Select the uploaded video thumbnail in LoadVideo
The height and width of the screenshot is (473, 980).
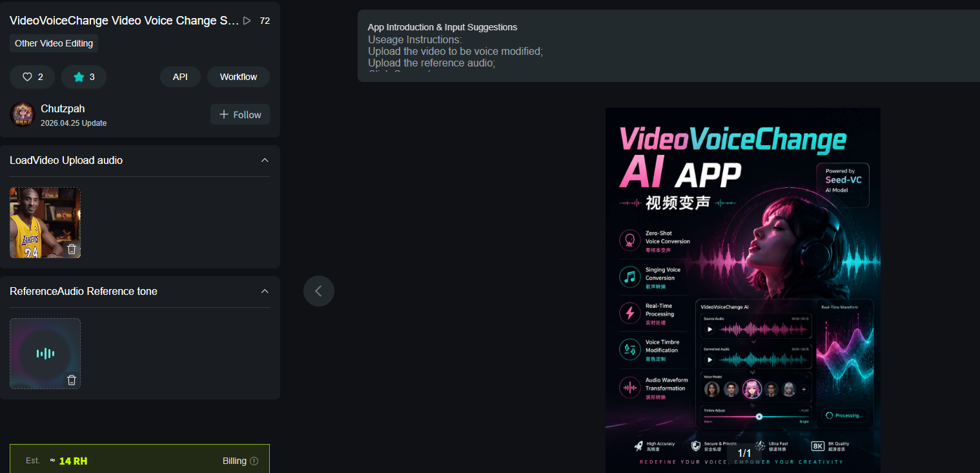click(x=45, y=223)
